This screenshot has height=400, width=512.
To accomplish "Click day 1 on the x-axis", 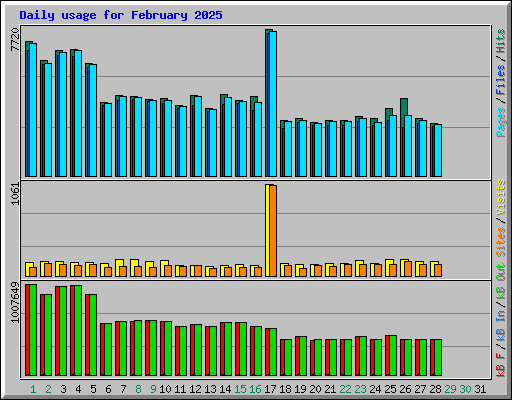I will (33, 389).
